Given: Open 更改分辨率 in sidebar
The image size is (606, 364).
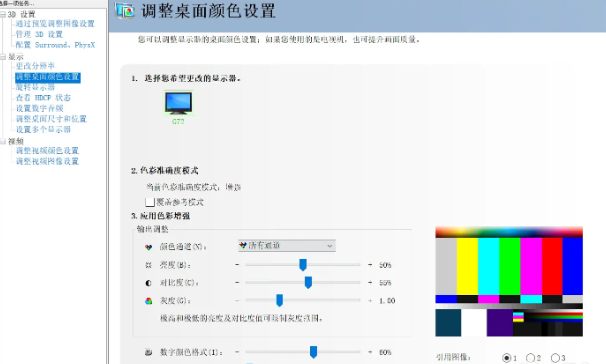Looking at the screenshot, I should (x=35, y=66).
